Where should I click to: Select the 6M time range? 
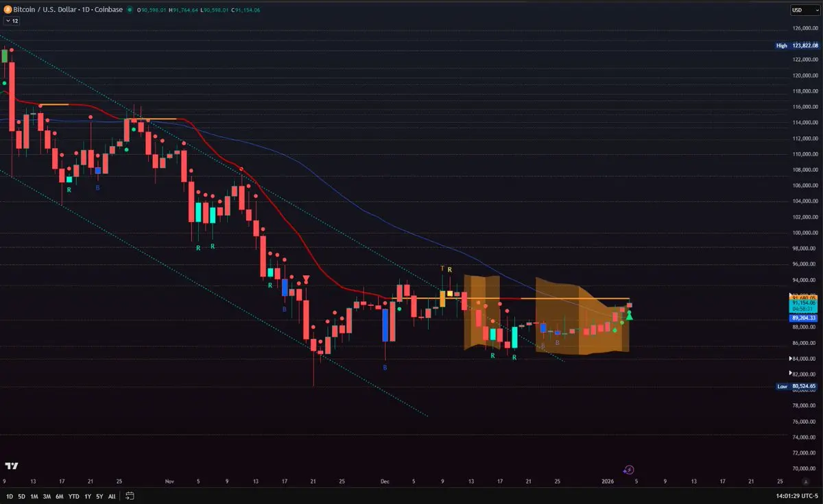60,496
